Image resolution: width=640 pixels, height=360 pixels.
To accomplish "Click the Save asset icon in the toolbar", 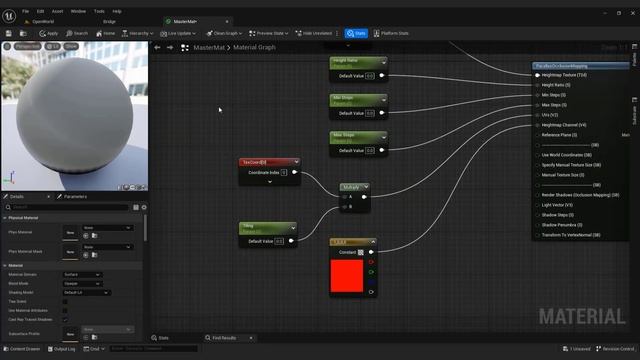I will (9, 33).
